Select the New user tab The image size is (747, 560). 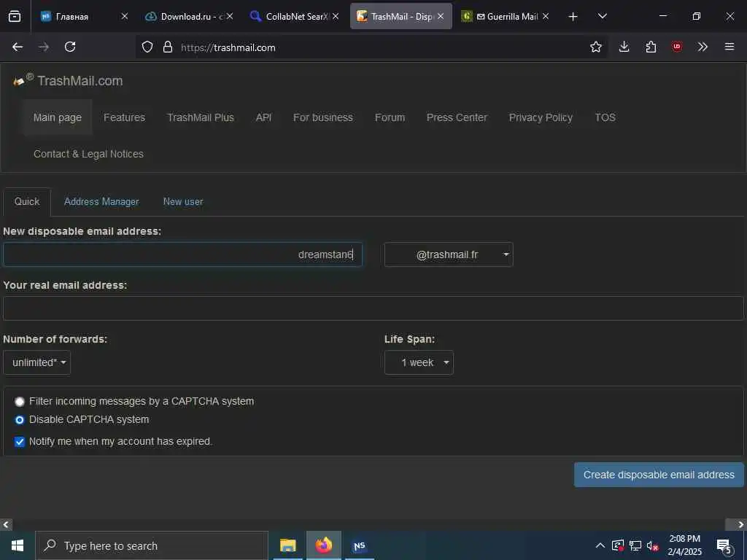pos(183,201)
